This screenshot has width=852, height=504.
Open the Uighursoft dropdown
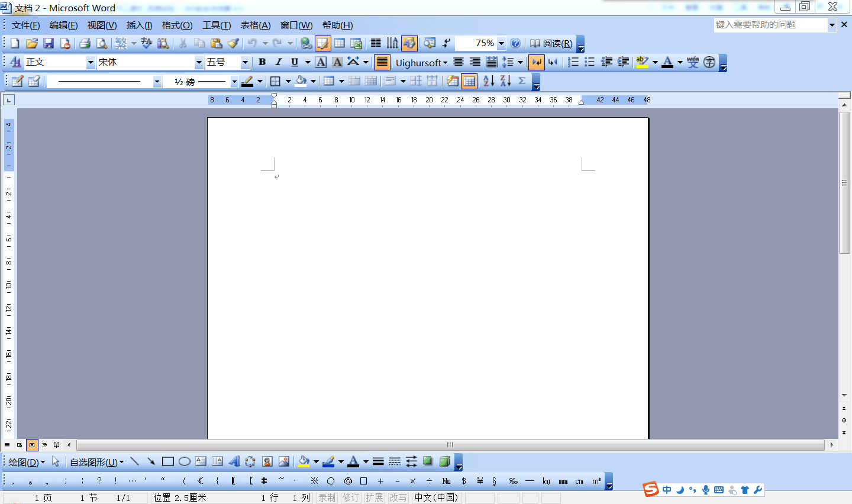pyautogui.click(x=421, y=63)
